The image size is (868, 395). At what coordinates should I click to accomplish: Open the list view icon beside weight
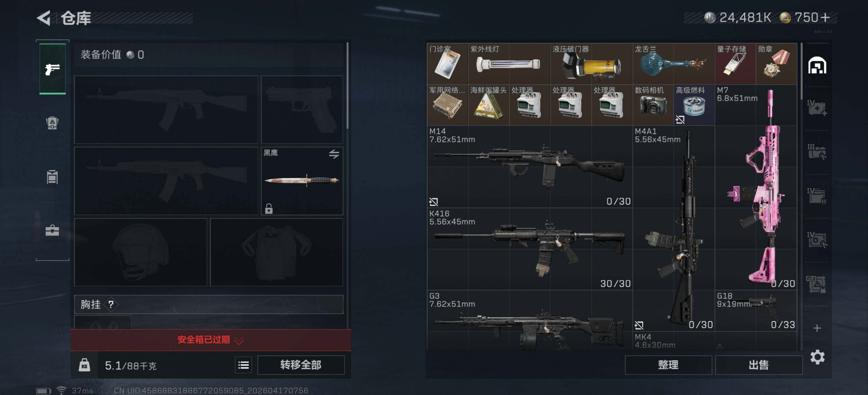tap(243, 365)
